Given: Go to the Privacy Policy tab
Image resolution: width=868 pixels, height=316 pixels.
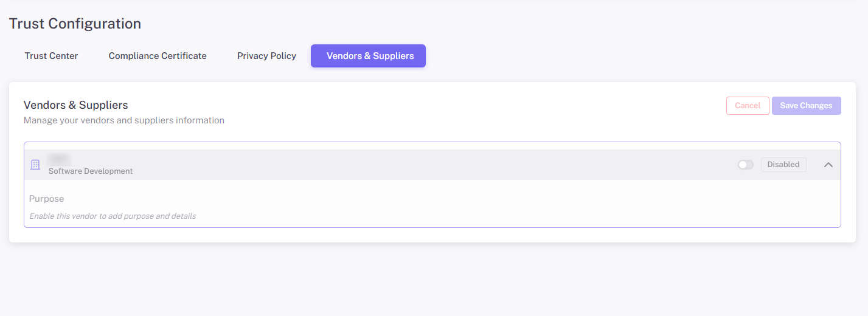Looking at the screenshot, I should [x=266, y=56].
